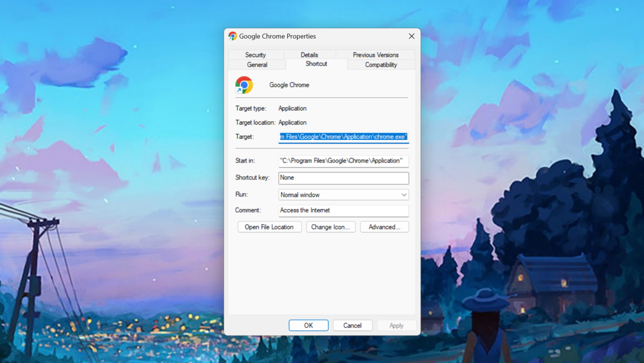This screenshot has height=363, width=644.
Task: Cancel the properties dialog
Action: coord(352,325)
